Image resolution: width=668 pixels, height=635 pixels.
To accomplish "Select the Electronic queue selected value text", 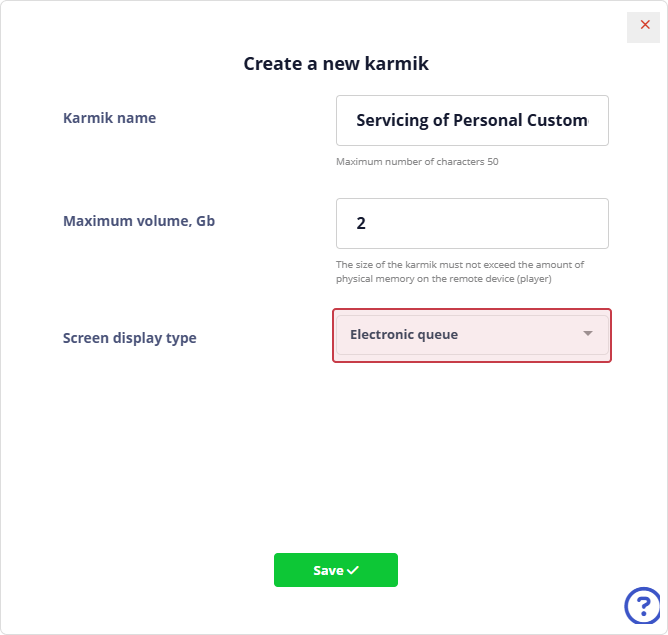I will tap(404, 334).
